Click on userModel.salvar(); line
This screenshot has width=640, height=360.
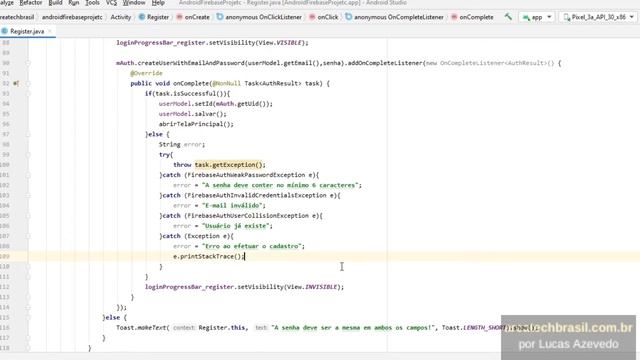pos(193,114)
